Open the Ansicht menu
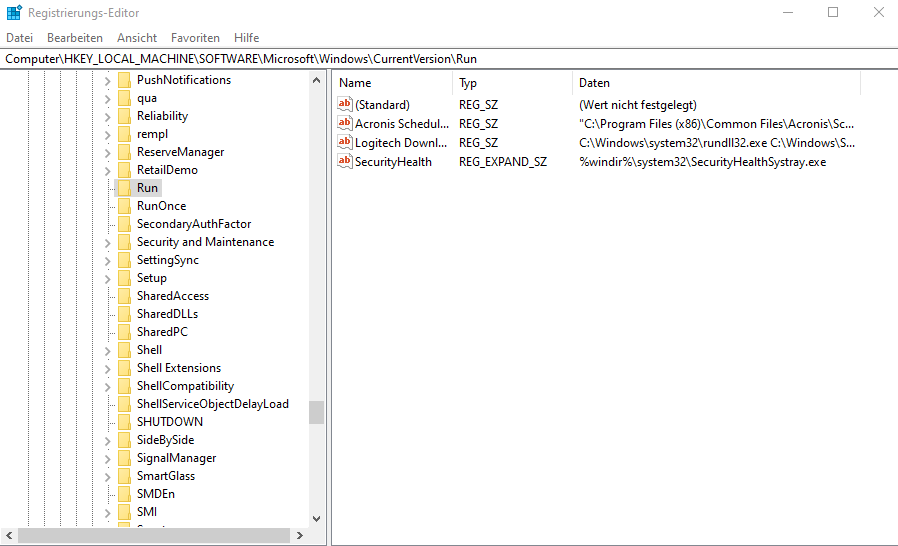Image resolution: width=898 pixels, height=546 pixels. (137, 38)
